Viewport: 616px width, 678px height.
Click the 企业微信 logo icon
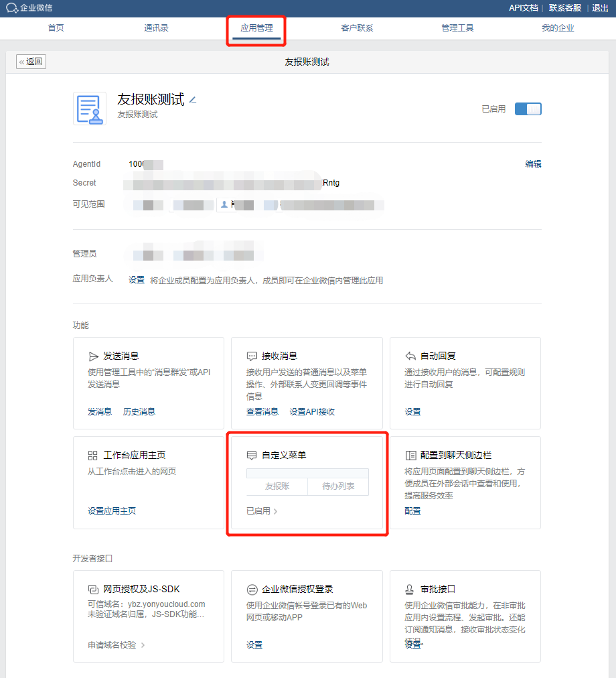(x=11, y=8)
